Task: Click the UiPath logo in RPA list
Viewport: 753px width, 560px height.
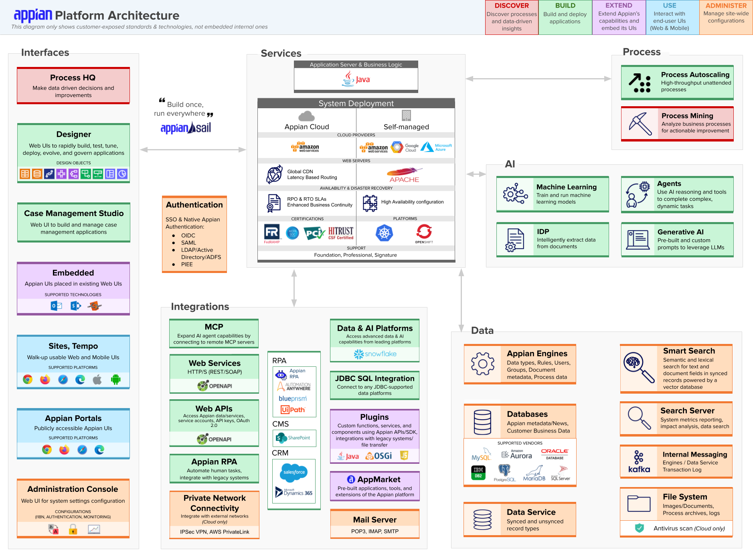Action: 293,410
